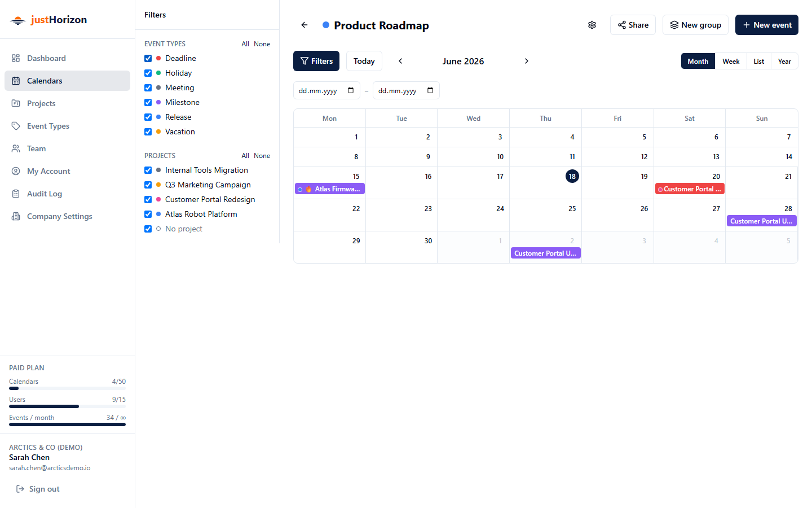Open Atlas Firmwa... event on June 15
Image resolution: width=812 pixels, height=508 pixels.
[x=330, y=189]
